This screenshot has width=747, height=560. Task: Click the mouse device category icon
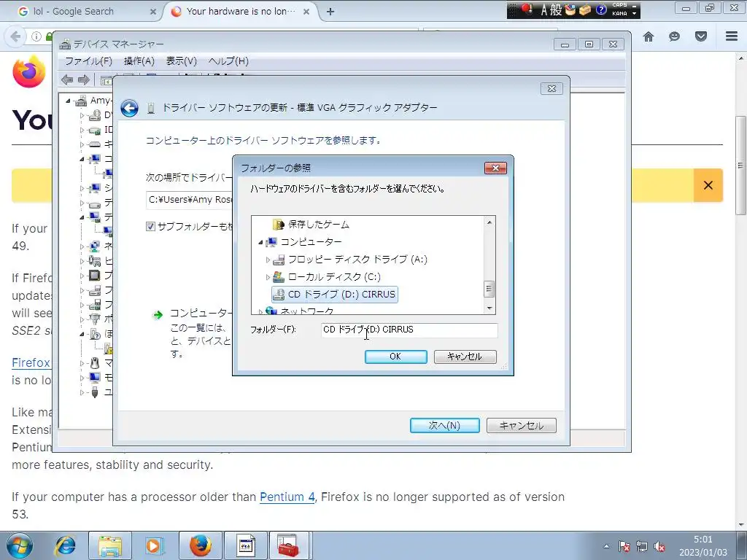tap(95, 363)
